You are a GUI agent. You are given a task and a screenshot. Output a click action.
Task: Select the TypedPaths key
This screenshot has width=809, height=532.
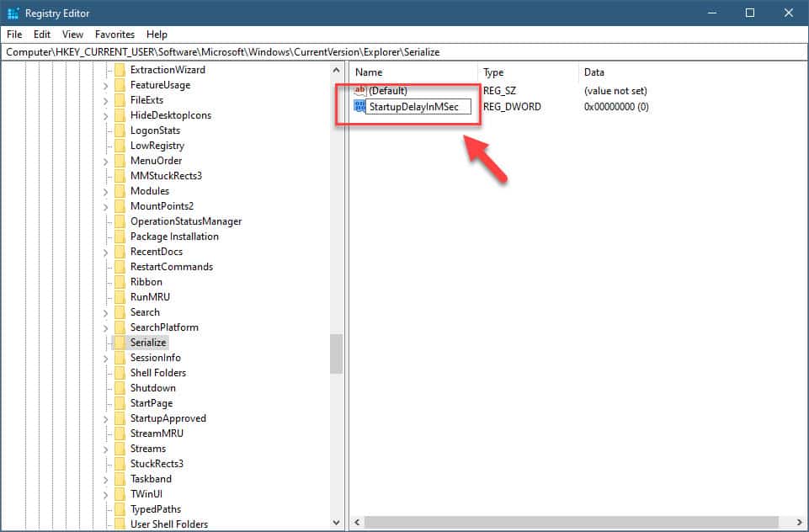(155, 509)
